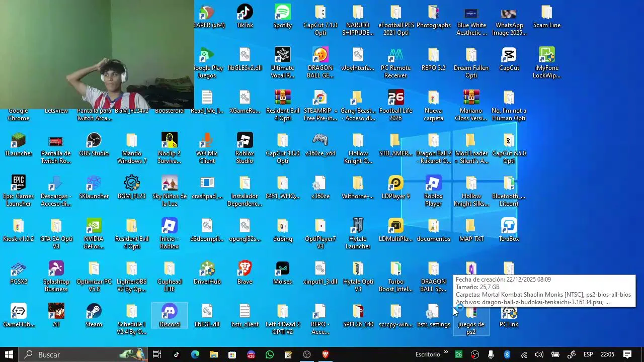644x362 pixels.
Task: Open Roblox Player shortcut
Action: point(433,191)
